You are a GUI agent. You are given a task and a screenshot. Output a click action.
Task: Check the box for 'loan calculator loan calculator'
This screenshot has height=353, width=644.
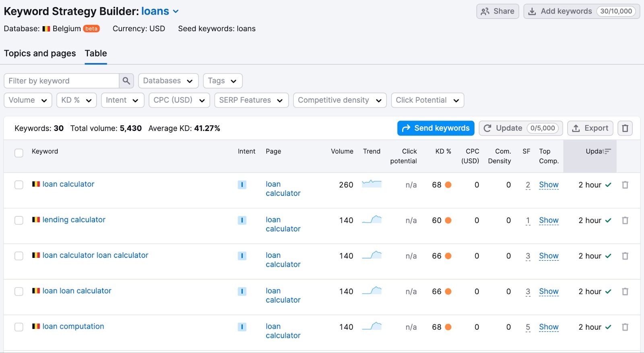point(19,255)
